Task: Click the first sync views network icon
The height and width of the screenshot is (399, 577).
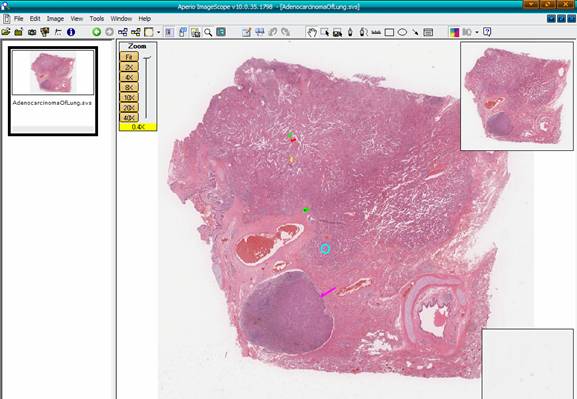Action: 123,32
